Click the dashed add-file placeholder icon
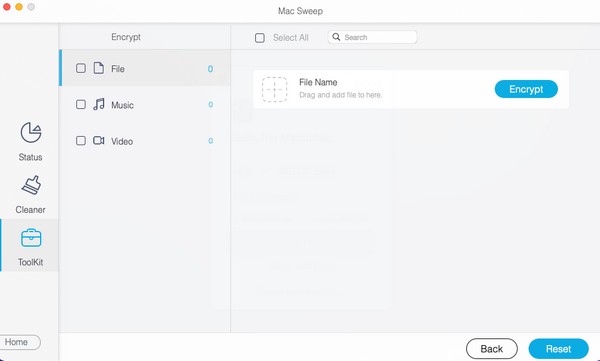600x361 pixels. coord(274,90)
